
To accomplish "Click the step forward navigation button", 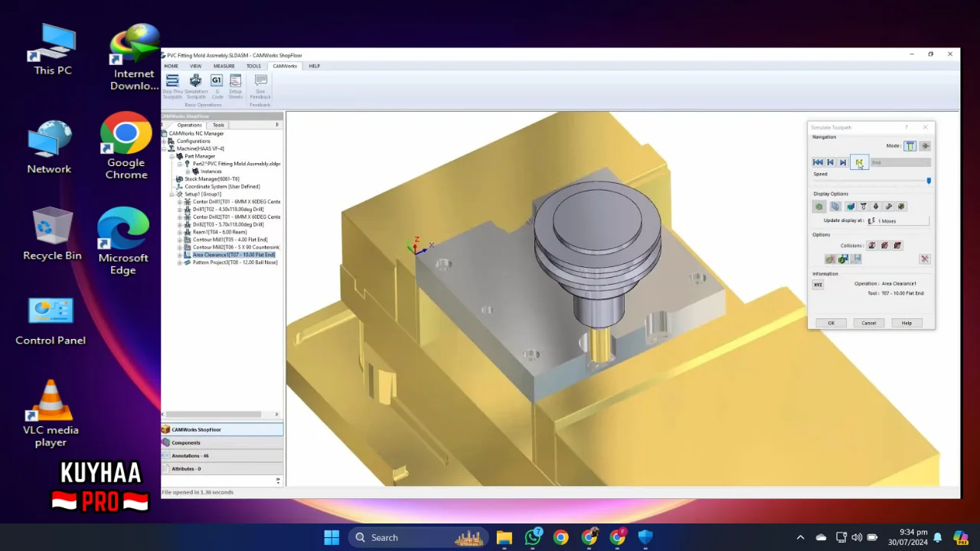I will point(843,162).
